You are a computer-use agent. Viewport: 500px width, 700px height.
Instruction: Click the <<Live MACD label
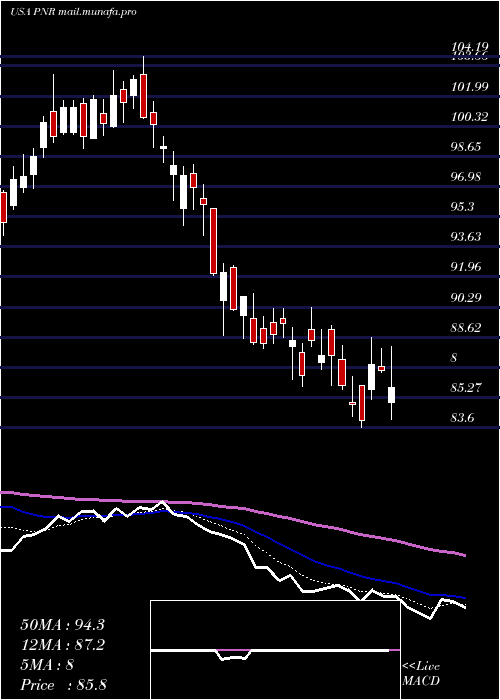[x=421, y=674]
